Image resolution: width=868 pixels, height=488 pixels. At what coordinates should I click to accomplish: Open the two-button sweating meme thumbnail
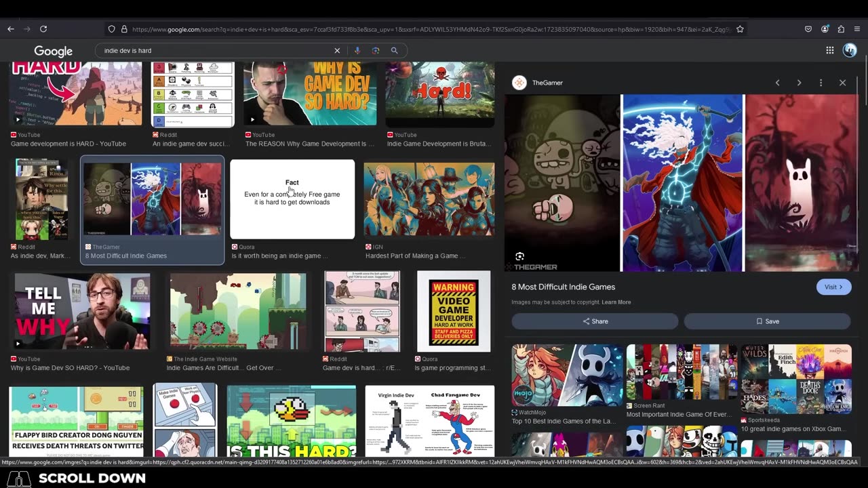tap(185, 420)
